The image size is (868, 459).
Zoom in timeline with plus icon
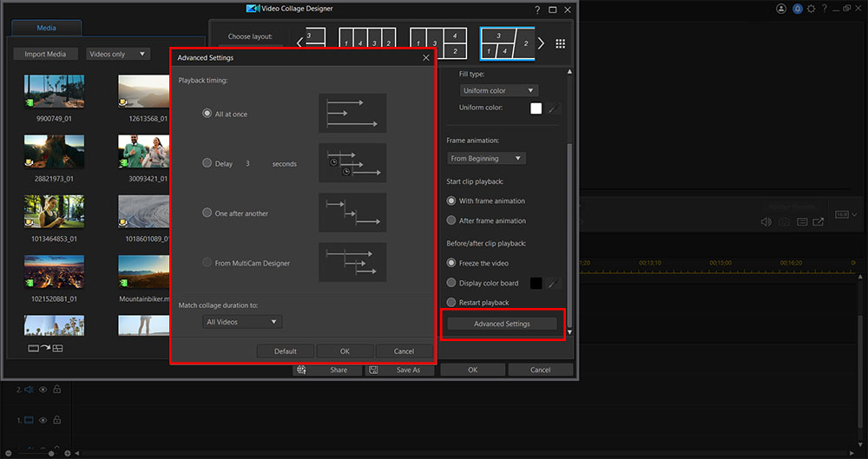[x=68, y=454]
